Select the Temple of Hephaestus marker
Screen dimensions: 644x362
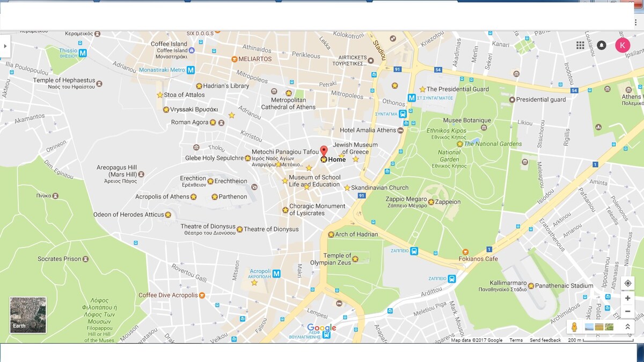pos(99,84)
